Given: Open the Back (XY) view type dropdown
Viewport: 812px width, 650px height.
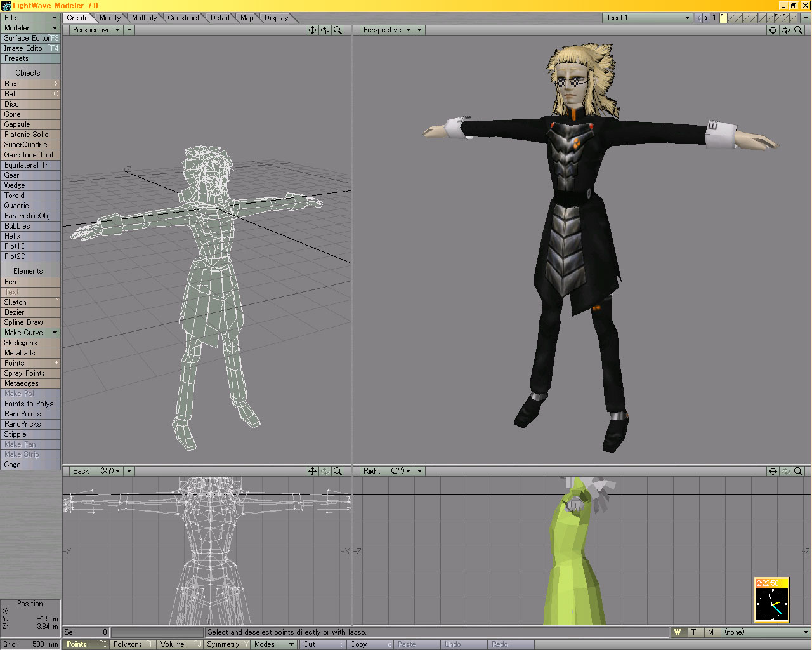Looking at the screenshot, I should point(96,471).
